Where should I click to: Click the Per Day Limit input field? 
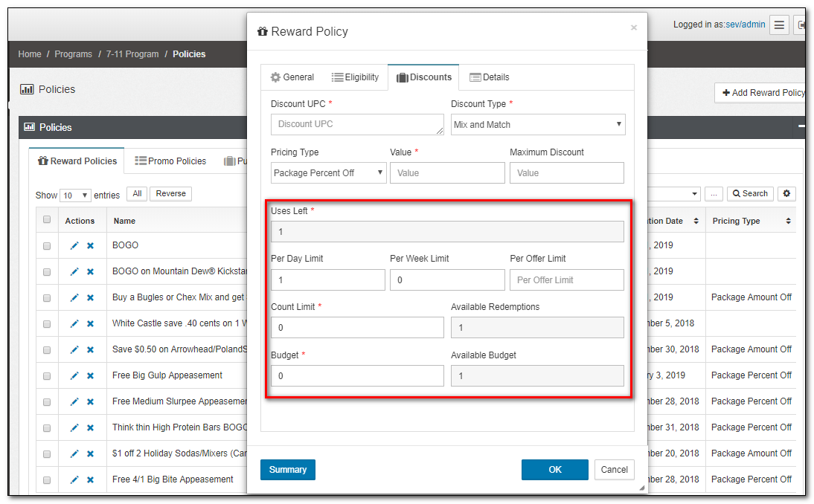pos(327,280)
